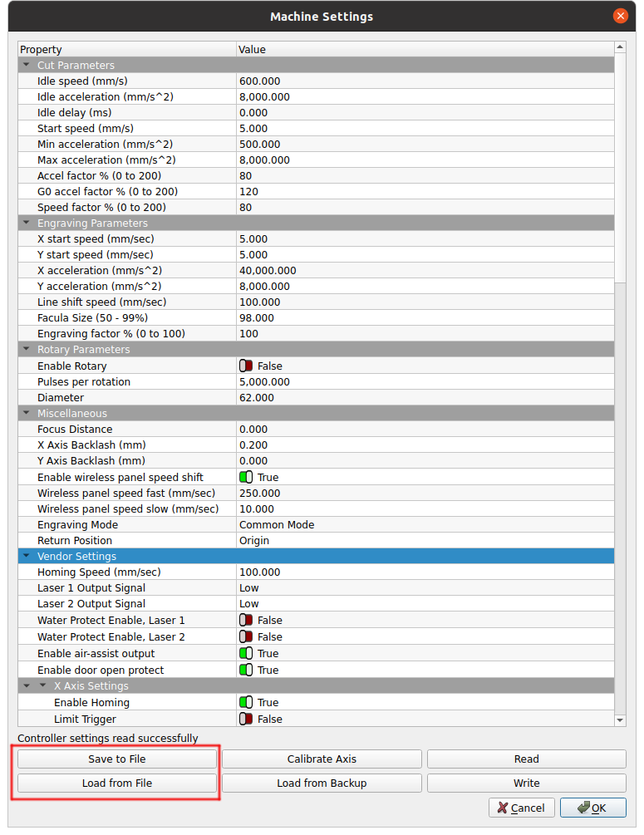Collapse the X Axis Settings subgroup

[x=43, y=686]
